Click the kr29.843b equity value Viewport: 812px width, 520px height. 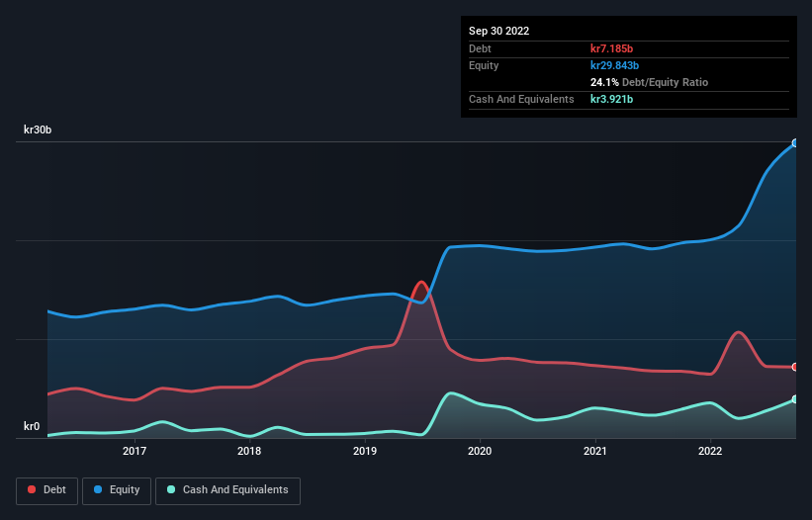615,65
